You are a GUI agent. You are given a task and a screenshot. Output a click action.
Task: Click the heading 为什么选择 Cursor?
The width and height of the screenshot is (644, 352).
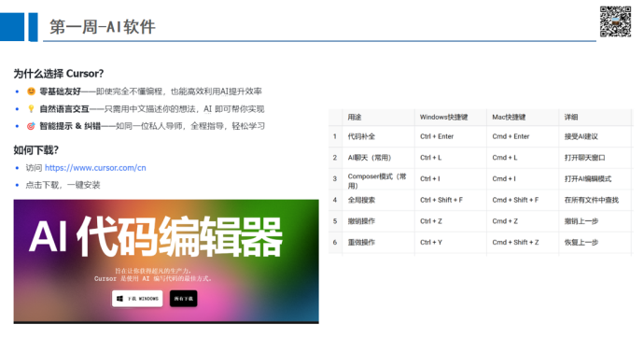pos(59,74)
